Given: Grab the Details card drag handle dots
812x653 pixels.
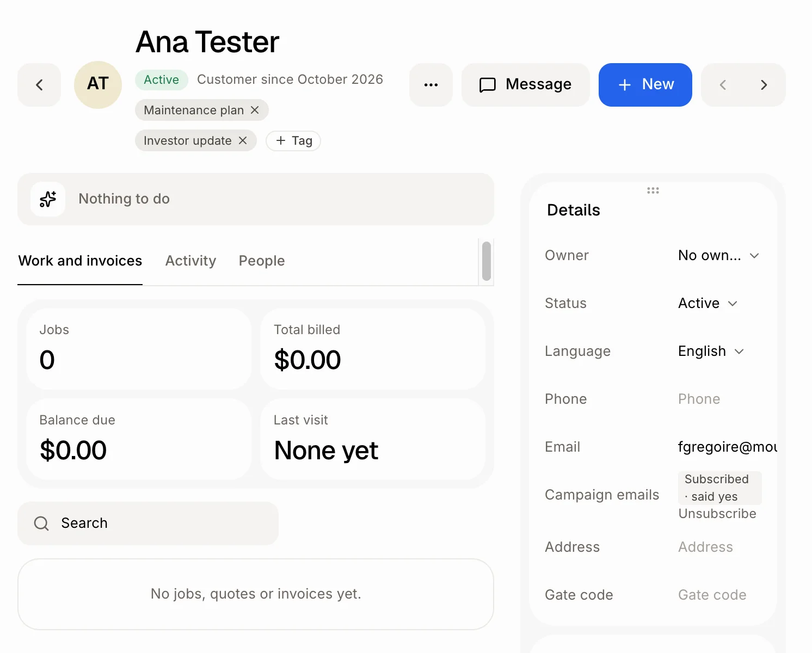Looking at the screenshot, I should point(653,190).
